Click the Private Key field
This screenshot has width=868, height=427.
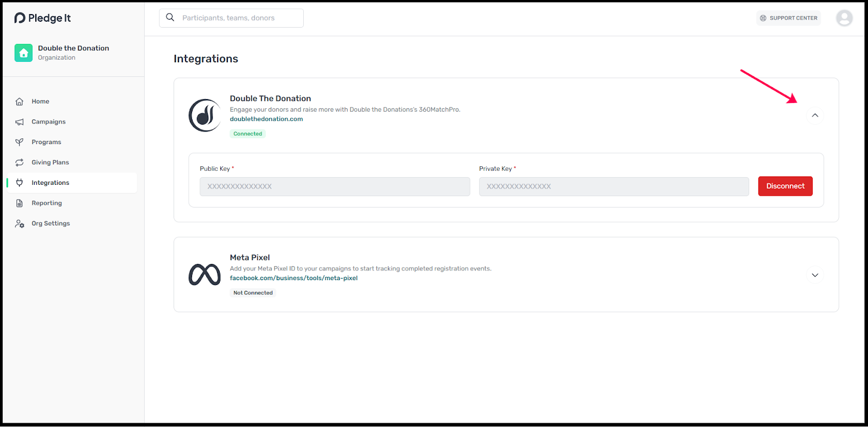click(614, 186)
